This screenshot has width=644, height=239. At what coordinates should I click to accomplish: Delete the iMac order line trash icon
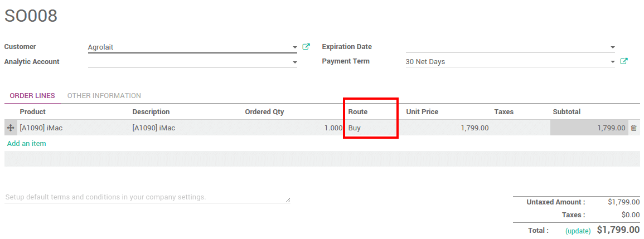(x=633, y=128)
